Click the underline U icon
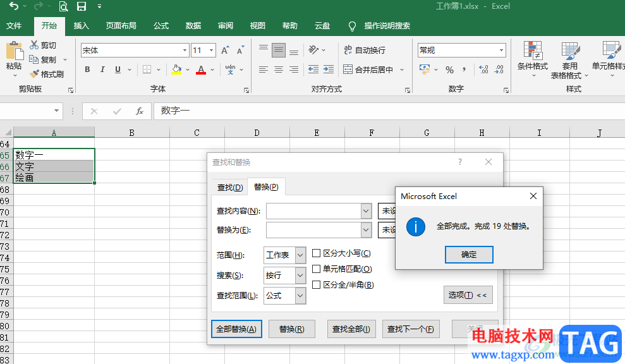 click(118, 70)
